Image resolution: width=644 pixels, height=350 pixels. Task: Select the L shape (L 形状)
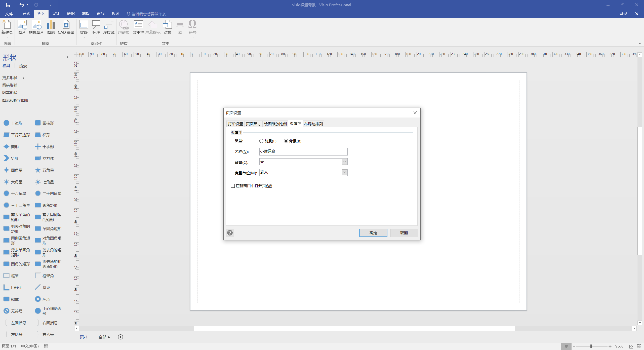click(x=13, y=288)
